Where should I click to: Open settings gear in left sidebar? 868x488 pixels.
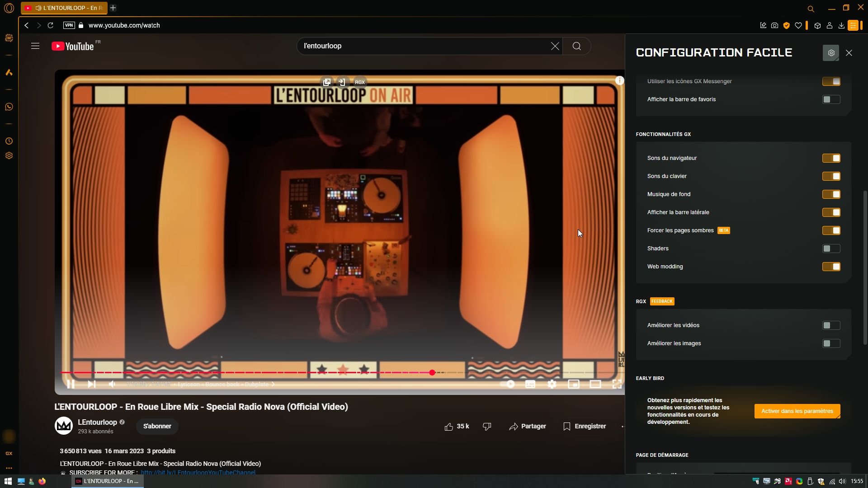pyautogui.click(x=9, y=155)
